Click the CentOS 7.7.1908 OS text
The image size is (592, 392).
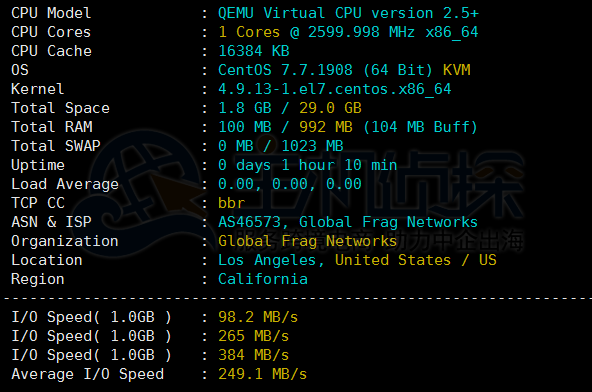(x=285, y=70)
